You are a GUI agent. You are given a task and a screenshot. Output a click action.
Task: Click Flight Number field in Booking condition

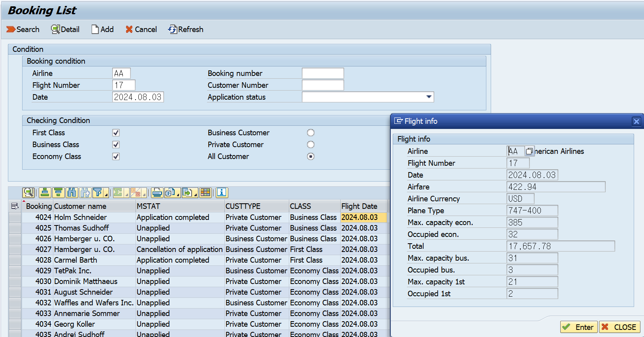(x=124, y=85)
